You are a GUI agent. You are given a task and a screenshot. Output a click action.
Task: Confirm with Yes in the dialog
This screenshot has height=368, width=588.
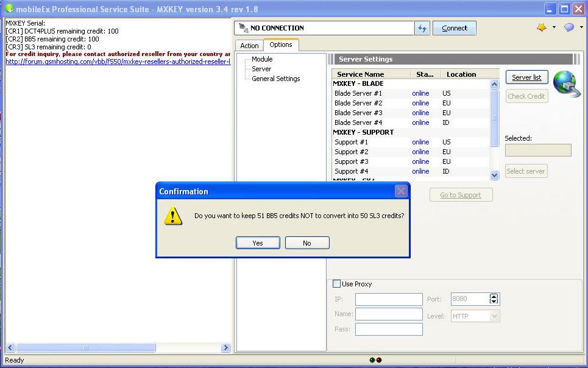pos(258,243)
